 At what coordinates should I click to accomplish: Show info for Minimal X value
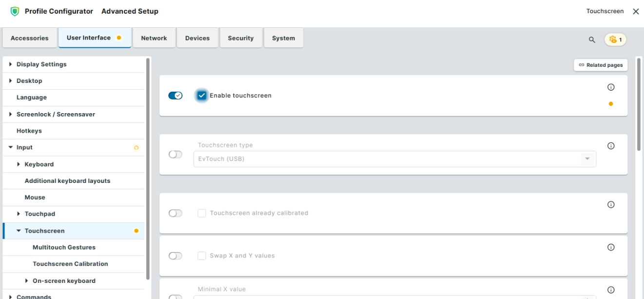pos(611,290)
